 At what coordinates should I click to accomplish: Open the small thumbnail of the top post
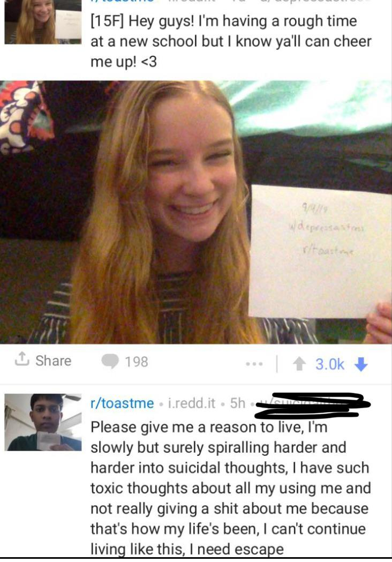tap(43, 22)
